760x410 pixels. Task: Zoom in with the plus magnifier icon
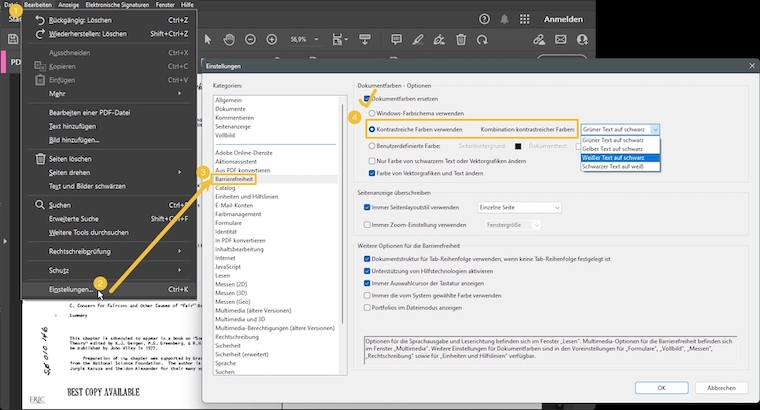pos(271,40)
